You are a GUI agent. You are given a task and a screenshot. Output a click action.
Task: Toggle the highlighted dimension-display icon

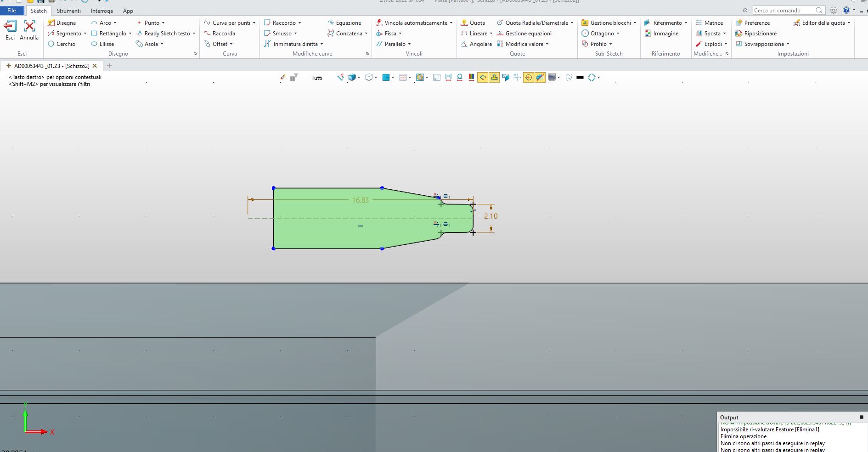(494, 78)
